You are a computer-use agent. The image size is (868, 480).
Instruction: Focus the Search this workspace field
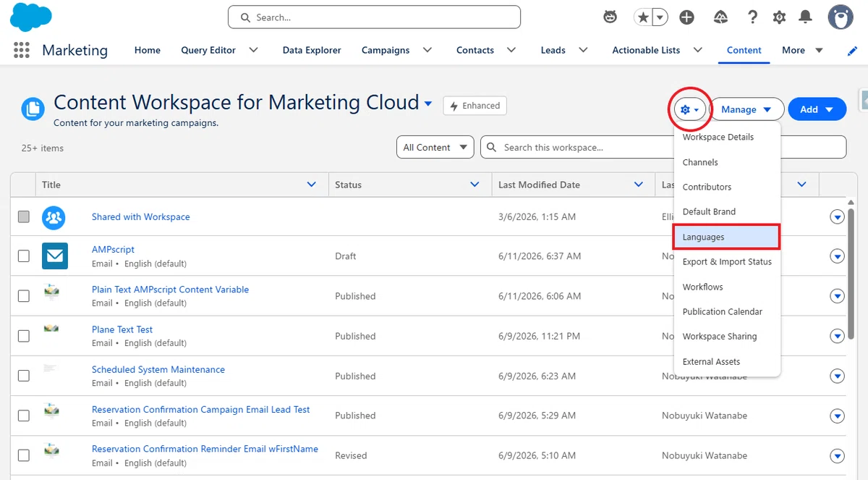[663, 147]
